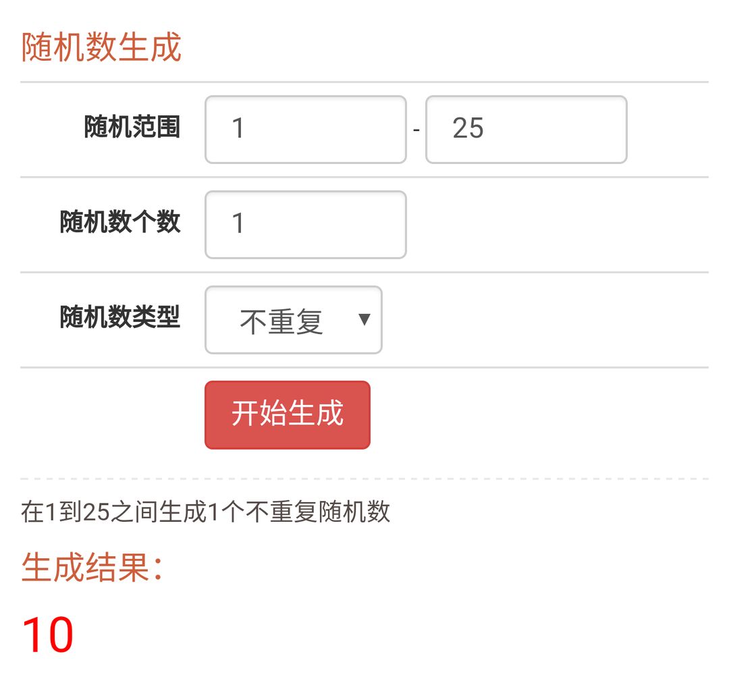
Task: Click the 生成结果 heading
Action: pyautogui.click(x=92, y=568)
